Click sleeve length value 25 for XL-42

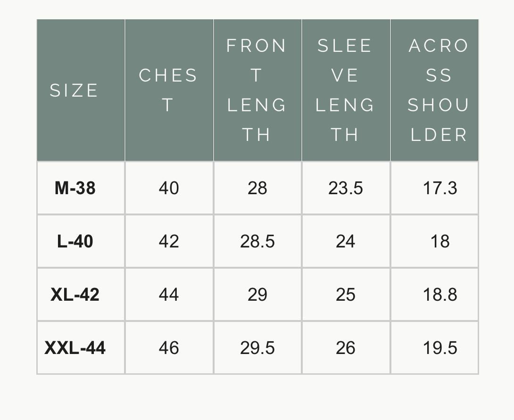tap(346, 295)
